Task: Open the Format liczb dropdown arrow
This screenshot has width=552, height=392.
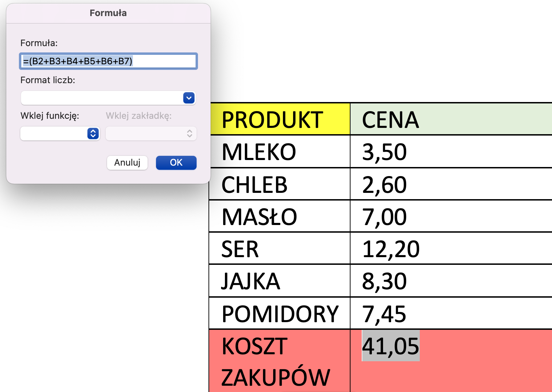Action: pos(189,98)
